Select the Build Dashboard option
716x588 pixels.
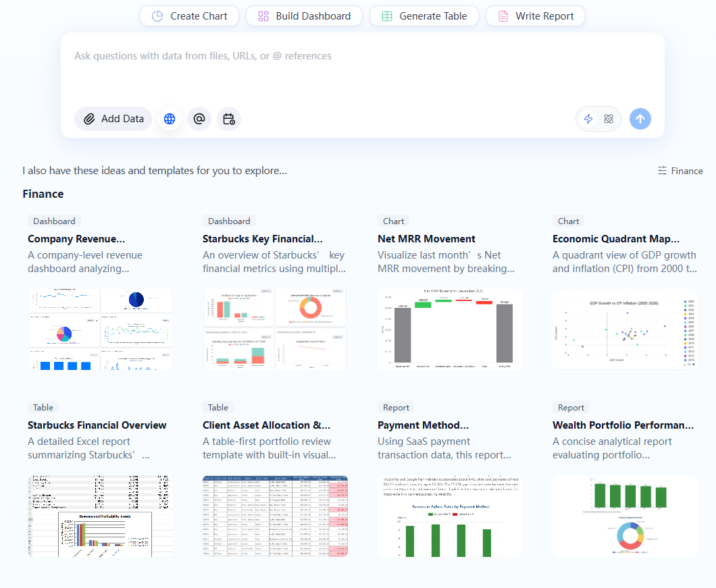click(x=304, y=16)
